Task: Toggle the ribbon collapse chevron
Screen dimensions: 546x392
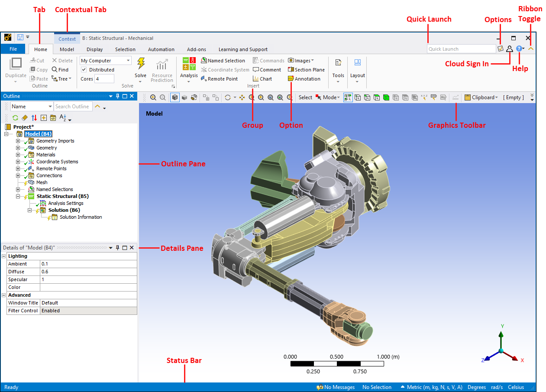Action: click(531, 49)
